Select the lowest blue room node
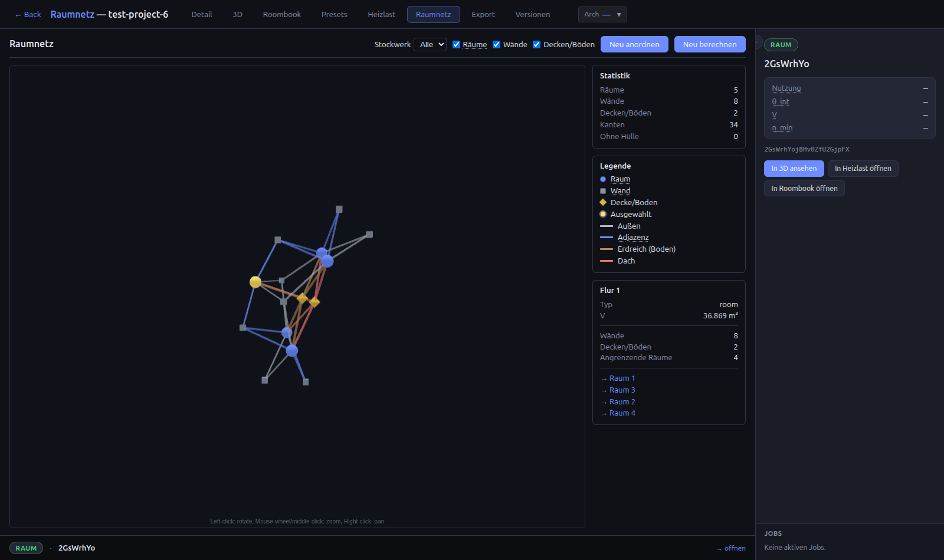Image resolution: width=944 pixels, height=560 pixels. [292, 351]
